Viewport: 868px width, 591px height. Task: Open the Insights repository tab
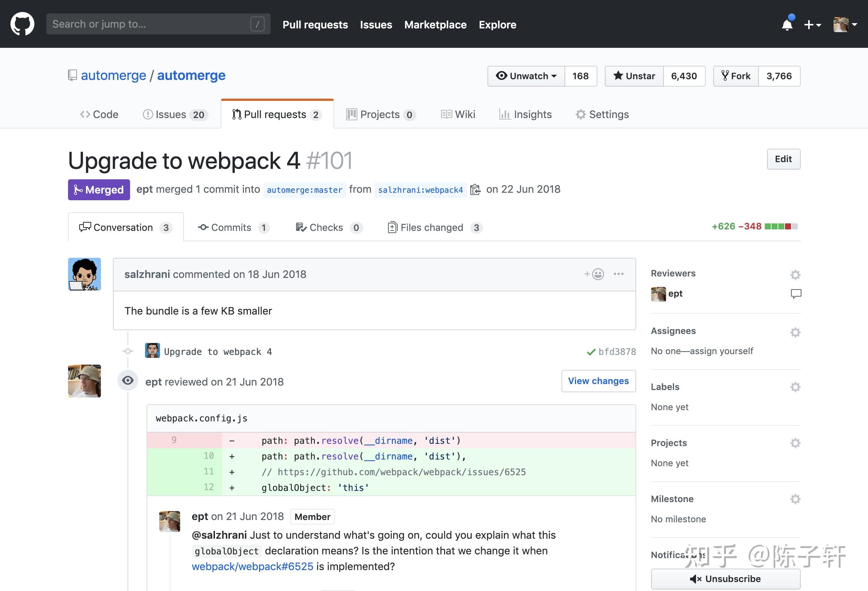[x=525, y=114]
